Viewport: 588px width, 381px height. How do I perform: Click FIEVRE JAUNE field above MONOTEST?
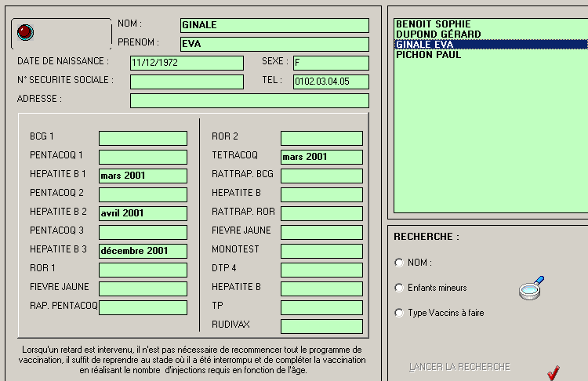[x=321, y=232]
